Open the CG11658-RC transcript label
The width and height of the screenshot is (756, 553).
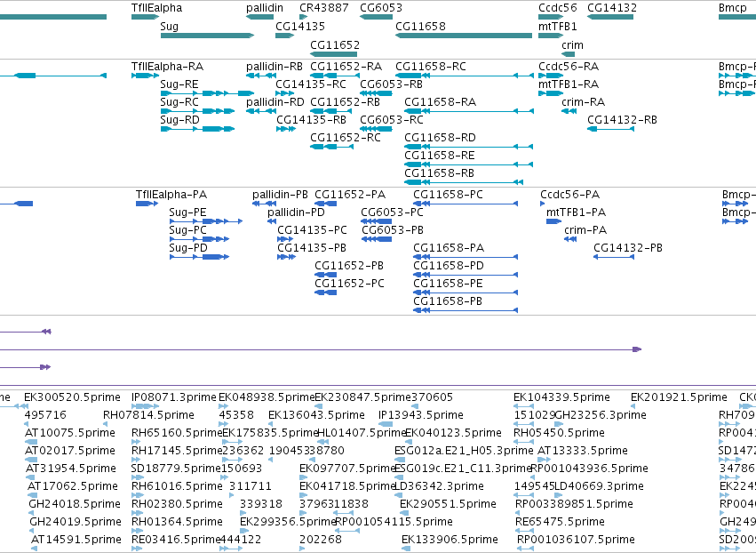(431, 66)
